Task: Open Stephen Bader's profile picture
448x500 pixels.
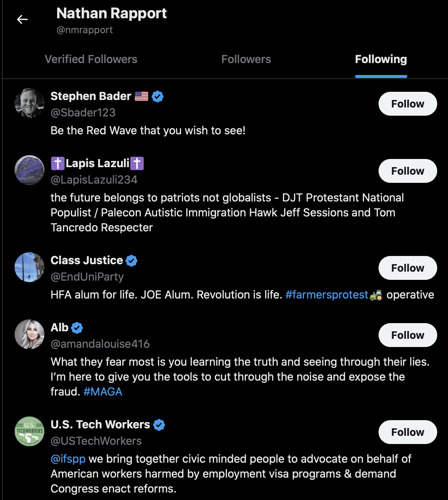Action: 29,103
